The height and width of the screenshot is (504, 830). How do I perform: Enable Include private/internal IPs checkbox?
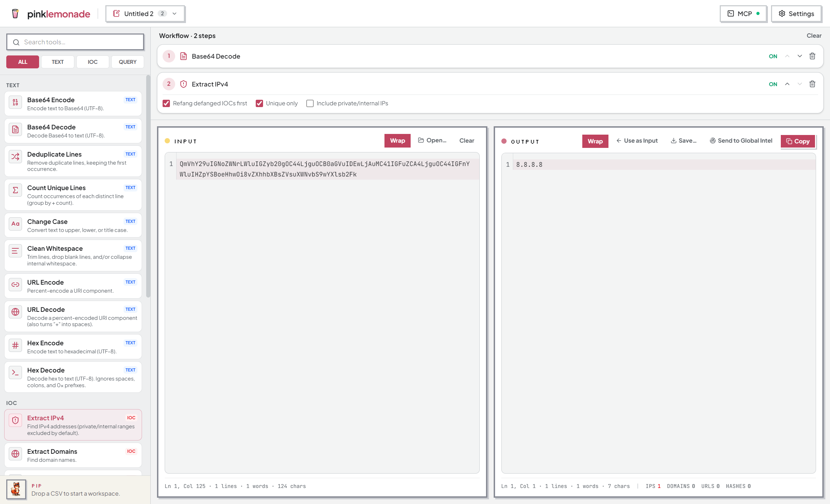pos(310,103)
